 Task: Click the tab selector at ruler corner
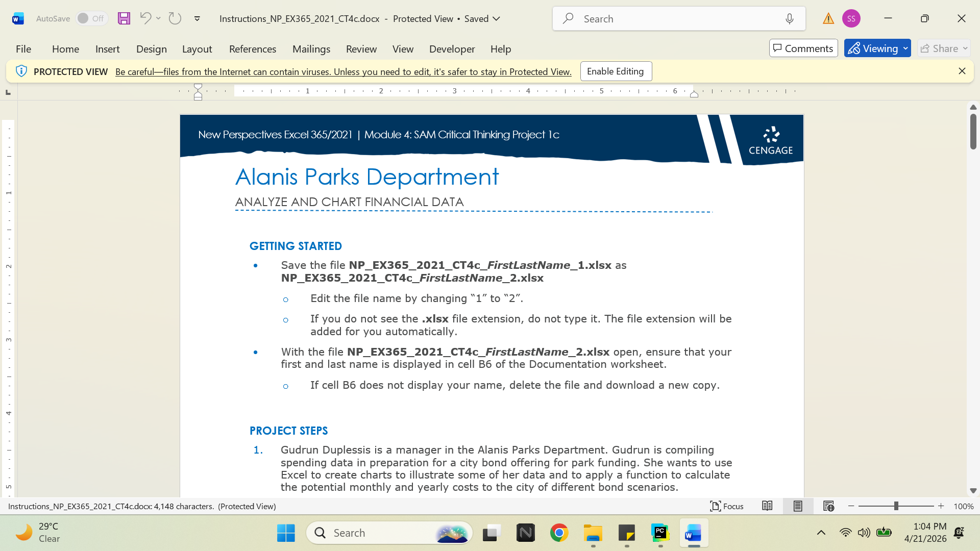click(8, 92)
